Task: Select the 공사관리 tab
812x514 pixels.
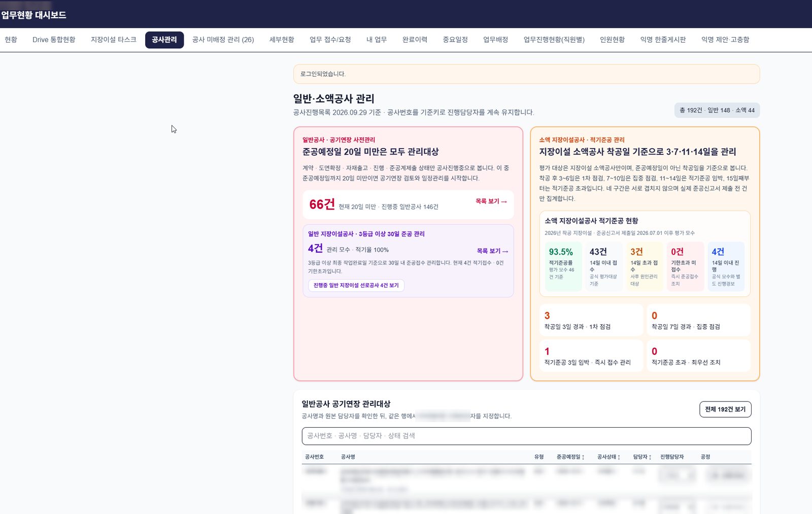Action: (164, 40)
